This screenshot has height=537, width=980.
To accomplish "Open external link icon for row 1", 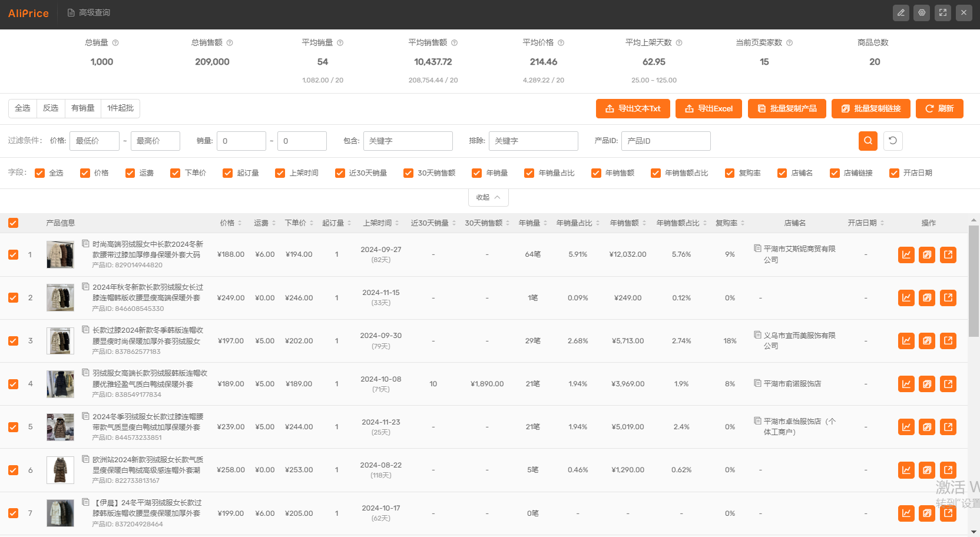I will [948, 255].
